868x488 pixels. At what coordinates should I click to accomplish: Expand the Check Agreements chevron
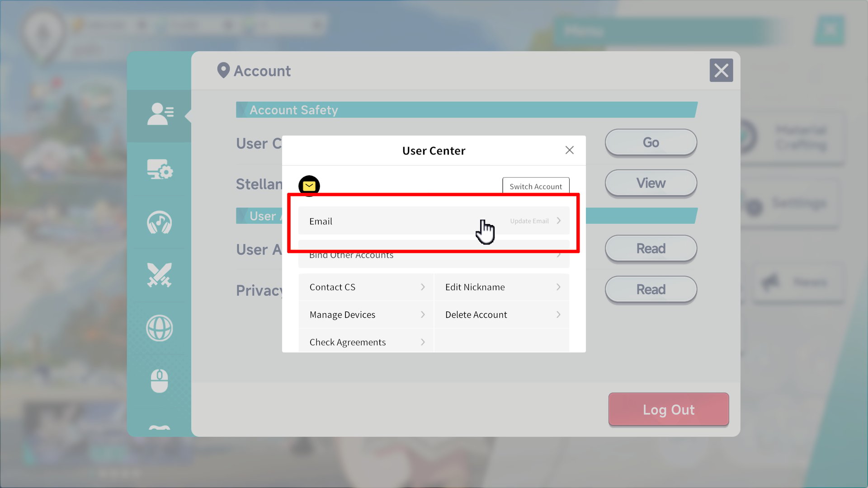pyautogui.click(x=423, y=342)
